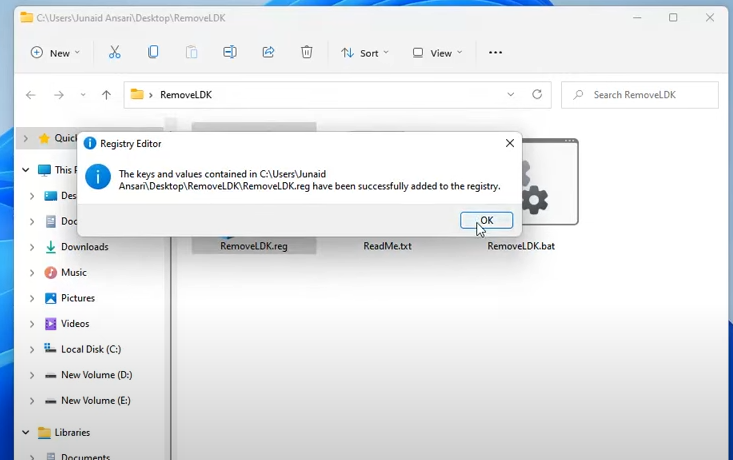This screenshot has width=733, height=460.
Task: Click the Cut scissors icon
Action: pyautogui.click(x=115, y=52)
